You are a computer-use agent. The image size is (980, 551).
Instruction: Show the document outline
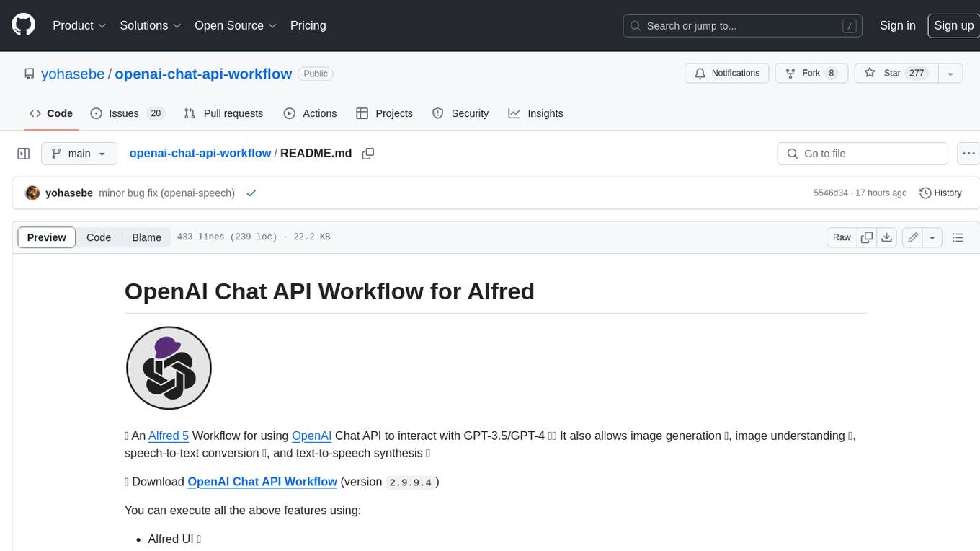coord(958,237)
